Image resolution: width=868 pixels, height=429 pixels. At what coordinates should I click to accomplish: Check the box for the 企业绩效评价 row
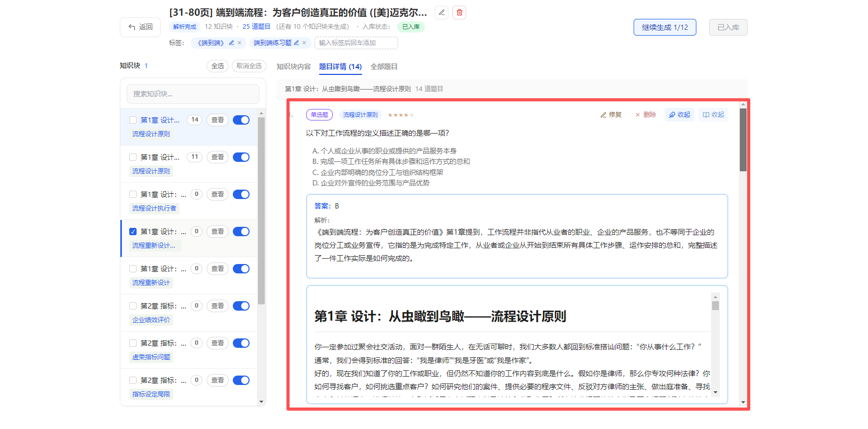point(133,306)
